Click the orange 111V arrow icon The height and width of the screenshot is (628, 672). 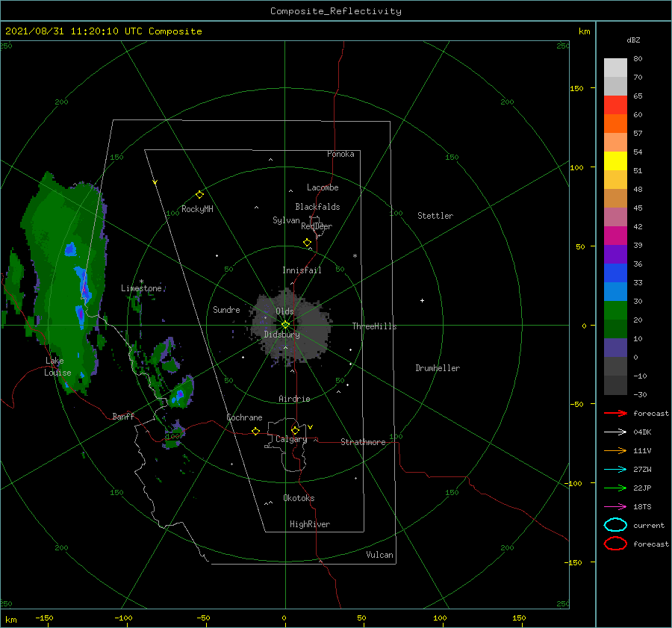pos(615,450)
